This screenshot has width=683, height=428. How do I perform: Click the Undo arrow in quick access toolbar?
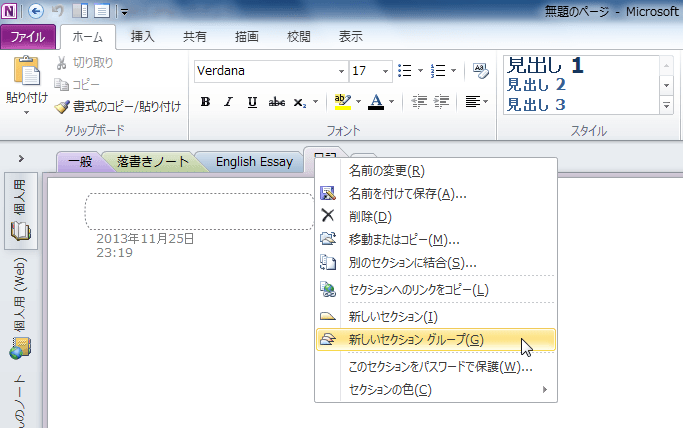point(57,11)
